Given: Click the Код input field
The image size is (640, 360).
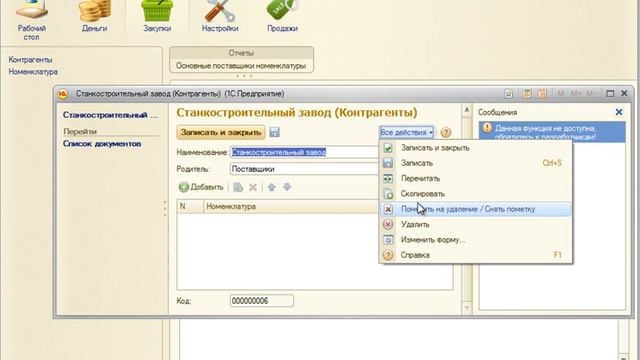Looking at the screenshot, I should coord(262,301).
